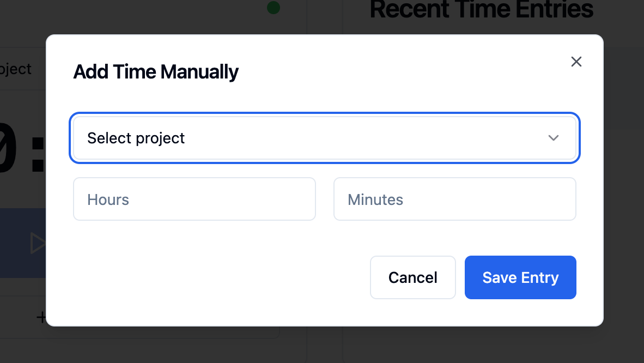Viewport: 644px width, 363px height.
Task: Click the dimmed project label behind dialog
Action: tap(15, 69)
